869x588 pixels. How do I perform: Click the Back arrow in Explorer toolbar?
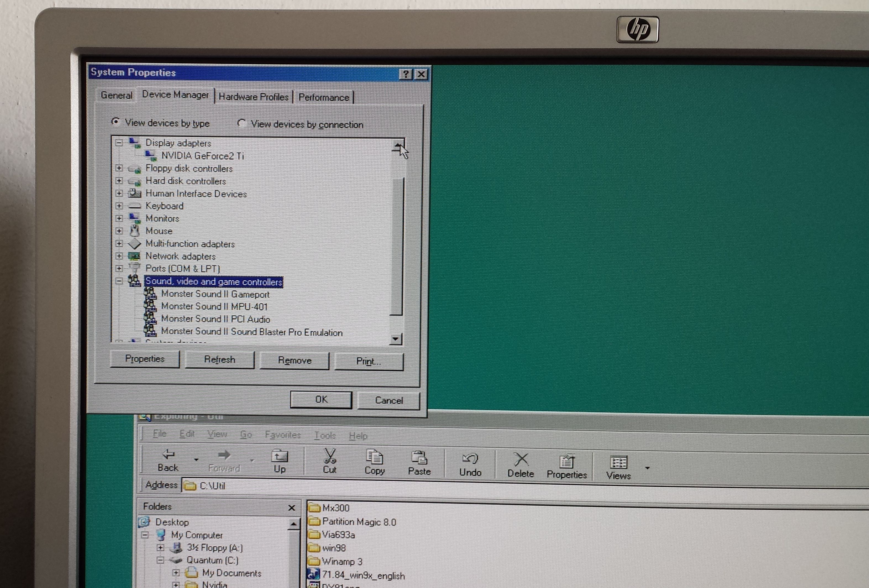pos(168,454)
